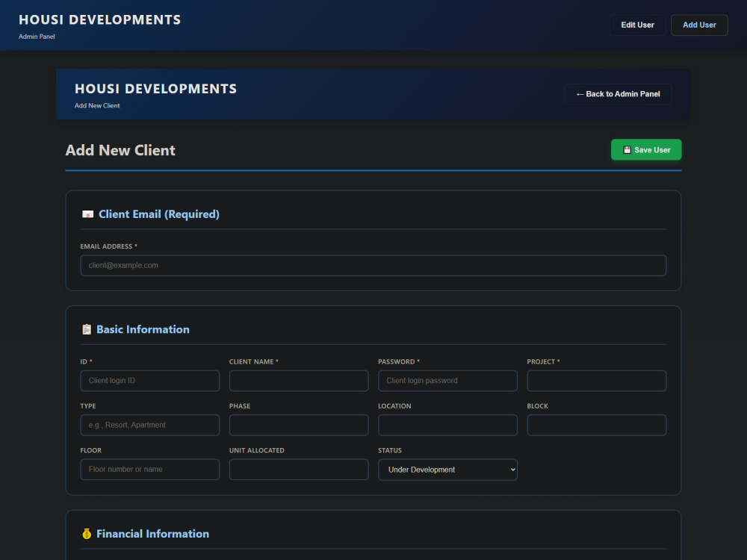The width and height of the screenshot is (747, 560).
Task: Click the Client Email (Required) section title
Action: point(159,214)
